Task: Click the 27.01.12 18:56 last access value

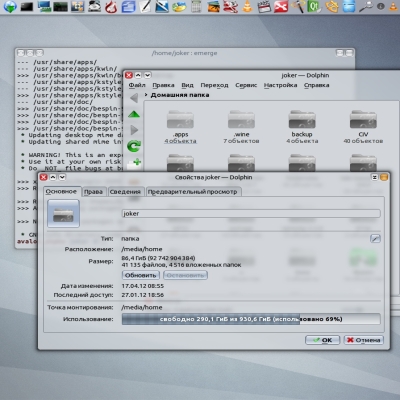Action: coord(143,295)
